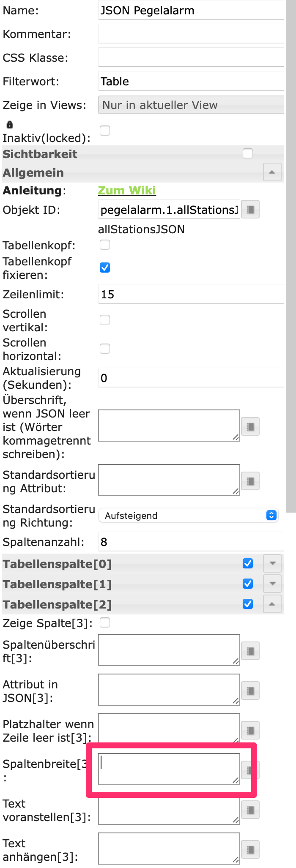Viewport: 296px width, 868px height.
Task: Open selector next to Spaltenbreite[3] field
Action: [250, 770]
